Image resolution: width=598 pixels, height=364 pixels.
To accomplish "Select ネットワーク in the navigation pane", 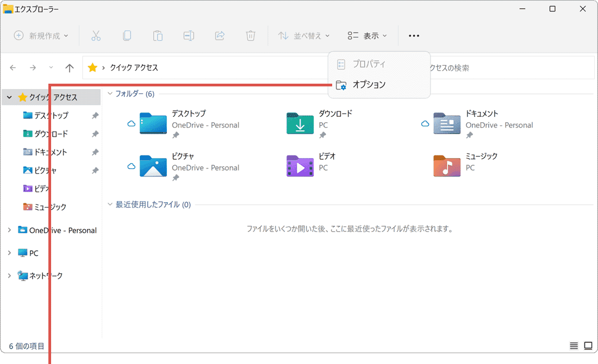I will tap(46, 276).
